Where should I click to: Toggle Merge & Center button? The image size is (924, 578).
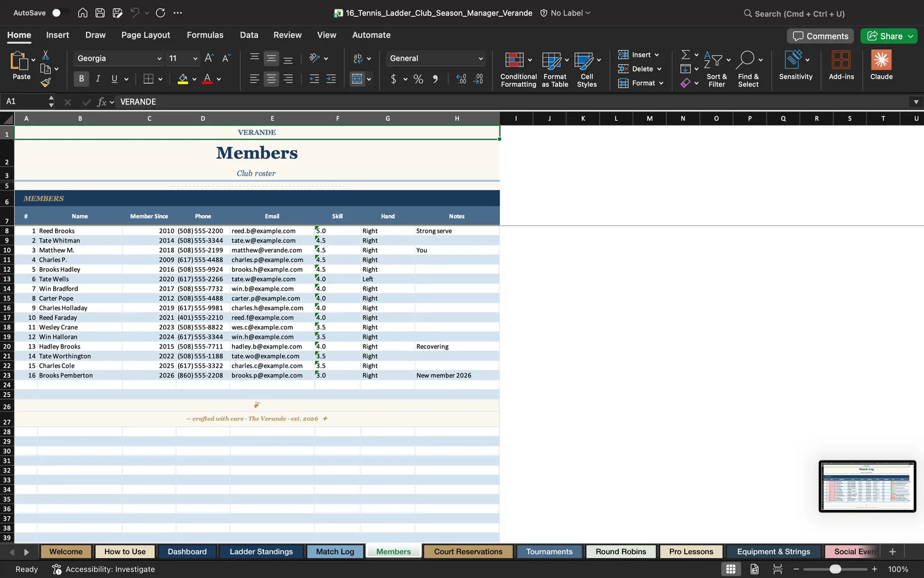tap(357, 79)
